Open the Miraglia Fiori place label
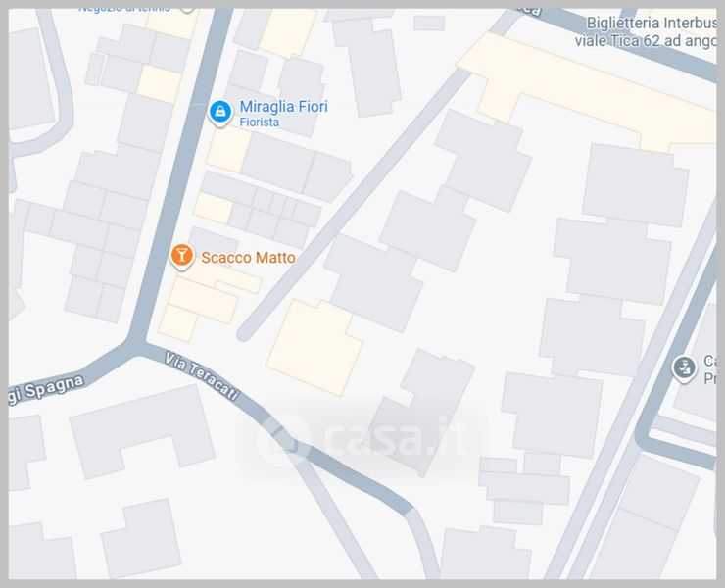This screenshot has width=725, height=588. tap(283, 107)
